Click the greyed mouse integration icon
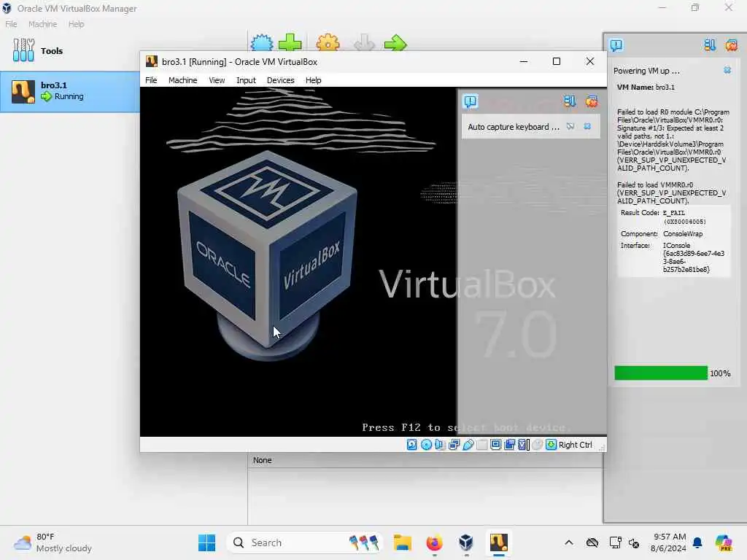The width and height of the screenshot is (747, 560). click(538, 445)
